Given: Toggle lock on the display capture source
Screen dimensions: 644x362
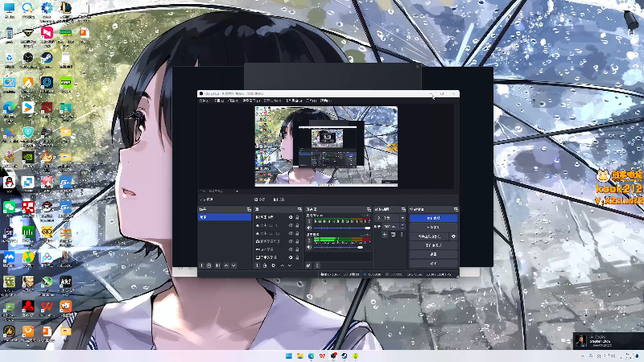Looking at the screenshot, I should coord(297,257).
